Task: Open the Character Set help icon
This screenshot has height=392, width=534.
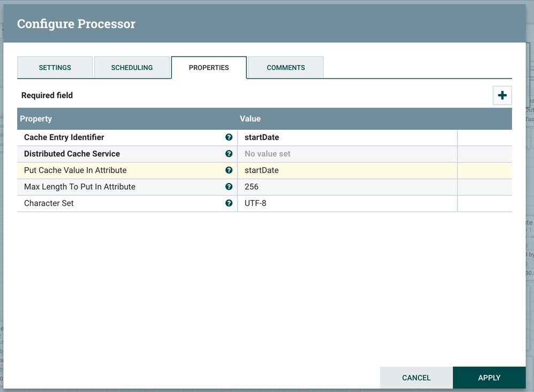Action: 229,203
